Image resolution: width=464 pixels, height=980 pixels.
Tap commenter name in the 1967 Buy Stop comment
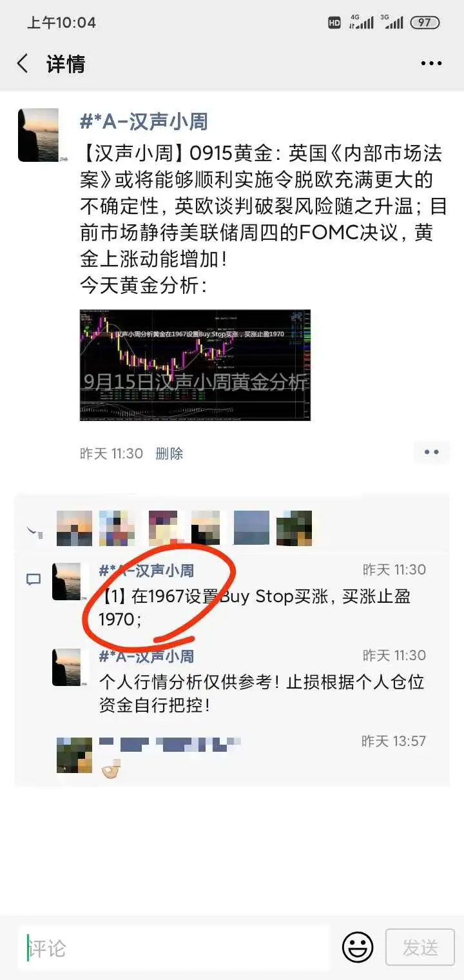click(x=146, y=570)
